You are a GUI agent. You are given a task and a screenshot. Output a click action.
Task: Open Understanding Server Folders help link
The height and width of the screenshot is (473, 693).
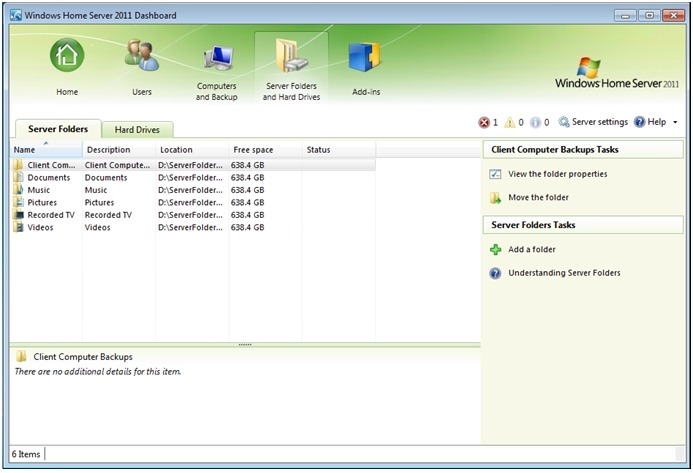pyautogui.click(x=564, y=273)
